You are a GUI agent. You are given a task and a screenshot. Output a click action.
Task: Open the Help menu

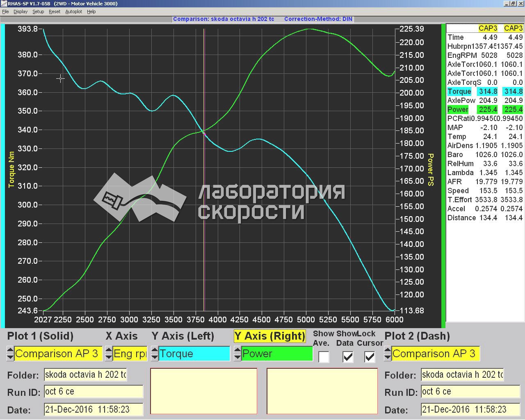click(91, 11)
